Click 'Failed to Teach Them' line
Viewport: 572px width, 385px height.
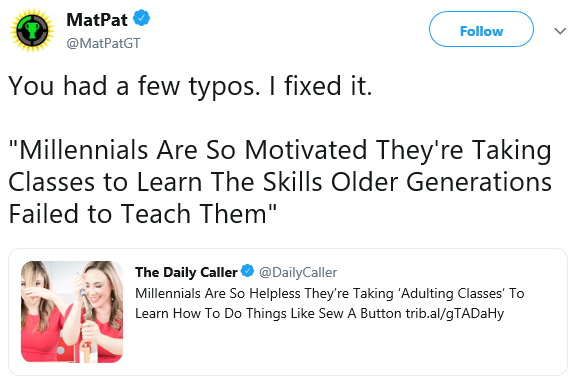(x=143, y=214)
